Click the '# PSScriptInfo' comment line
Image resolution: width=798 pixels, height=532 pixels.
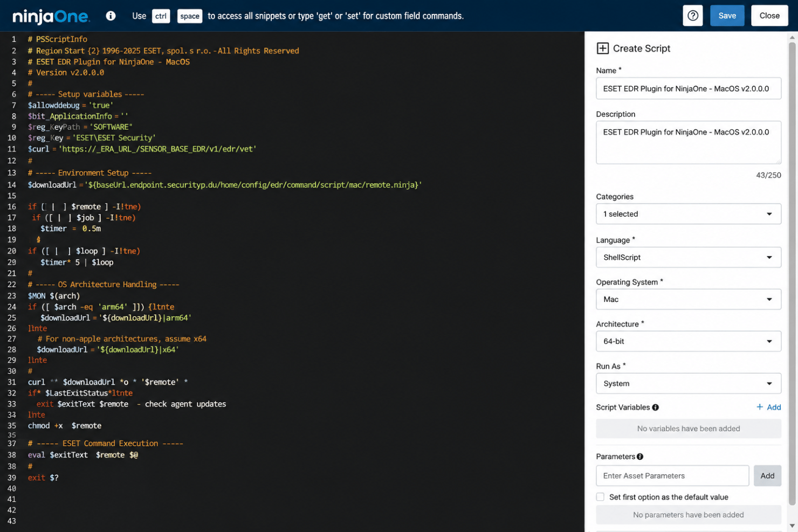(58, 39)
